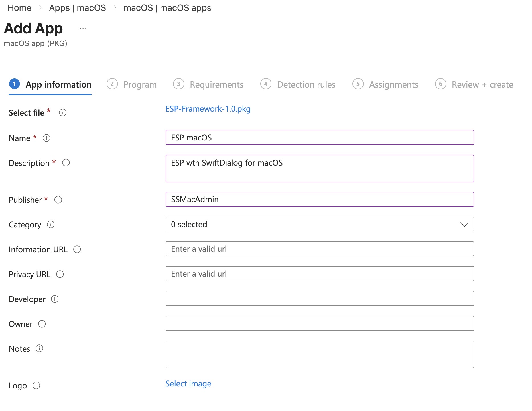Viewport: 532px width, 411px height.
Task: Expand the Category dropdown
Action: 319,224
